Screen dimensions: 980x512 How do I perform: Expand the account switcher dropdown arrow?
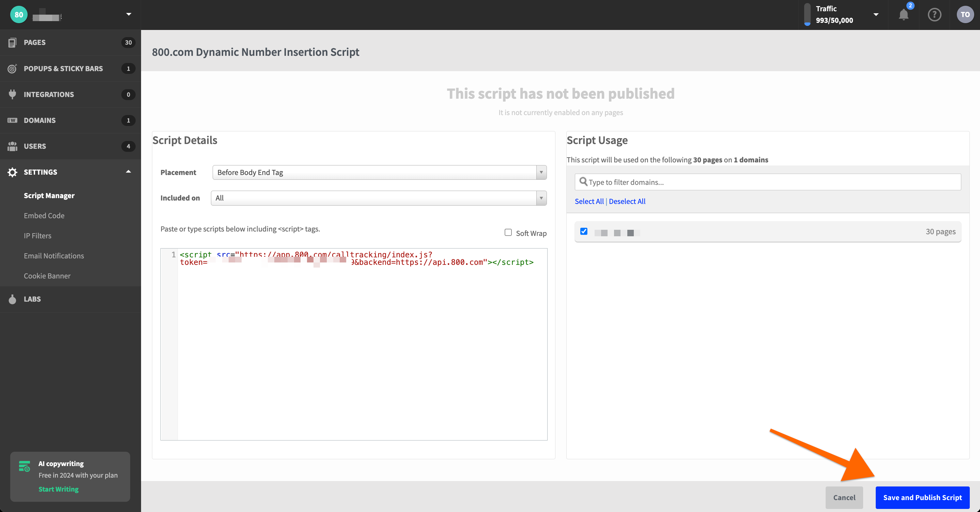pos(128,14)
